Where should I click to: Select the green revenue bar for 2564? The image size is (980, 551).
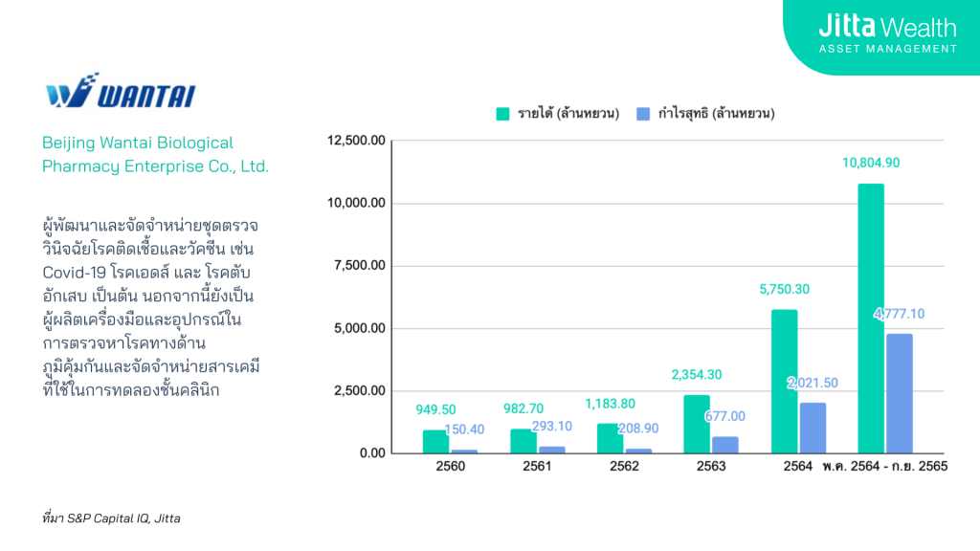click(x=784, y=381)
